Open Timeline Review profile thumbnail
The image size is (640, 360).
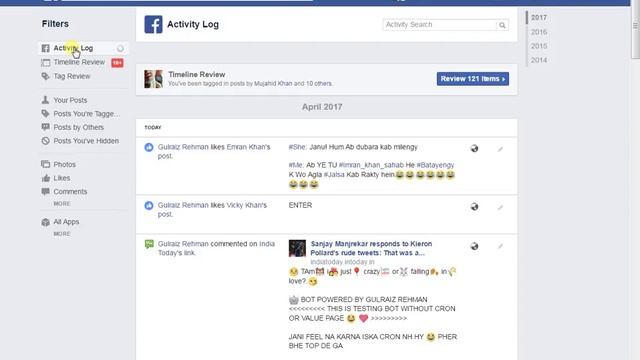[153, 79]
